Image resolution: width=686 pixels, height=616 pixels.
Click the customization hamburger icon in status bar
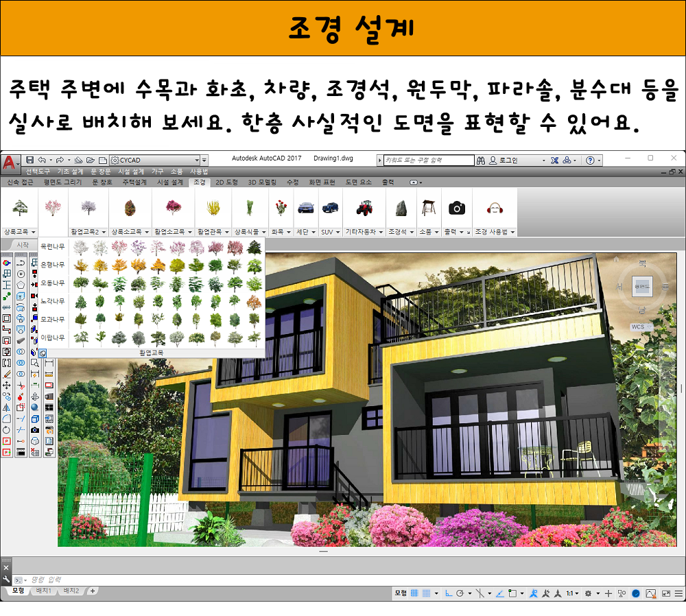(x=678, y=593)
